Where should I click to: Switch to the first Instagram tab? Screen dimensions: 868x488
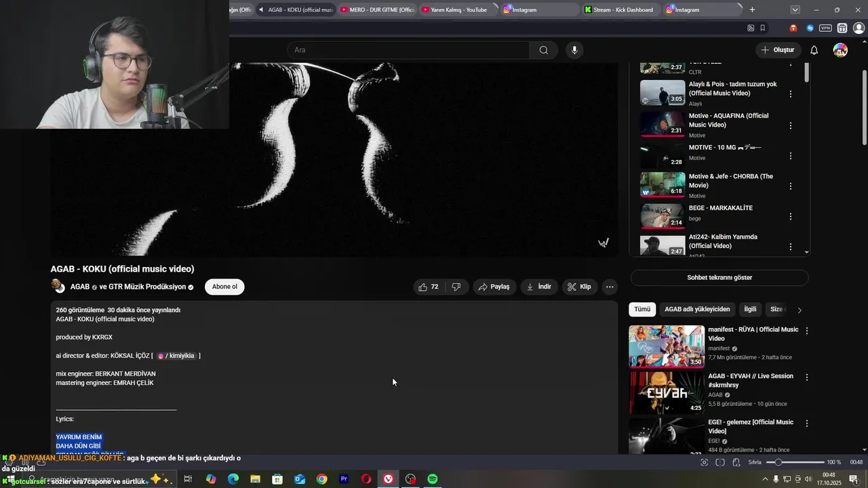pos(540,9)
